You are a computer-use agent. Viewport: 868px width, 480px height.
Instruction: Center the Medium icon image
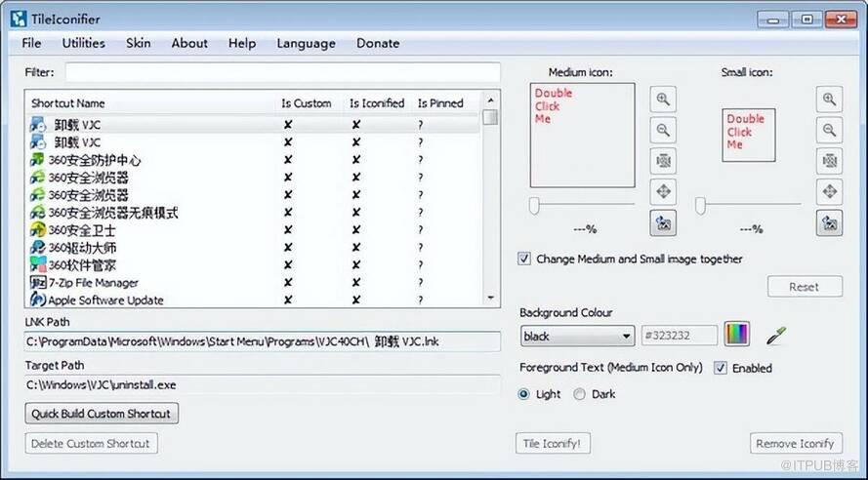click(663, 192)
